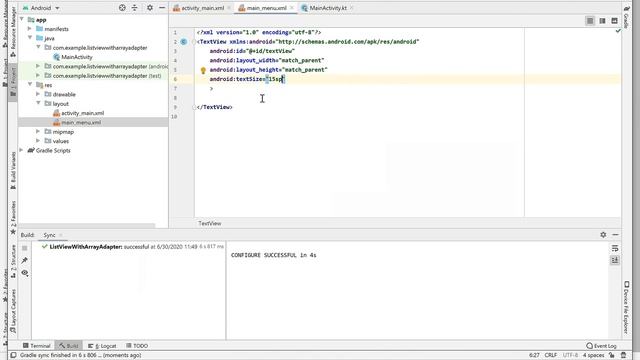Viewport: 640px width, 360px height.
Task: Click the lightbulb quick-fix icon on line 5
Action: coord(203,70)
